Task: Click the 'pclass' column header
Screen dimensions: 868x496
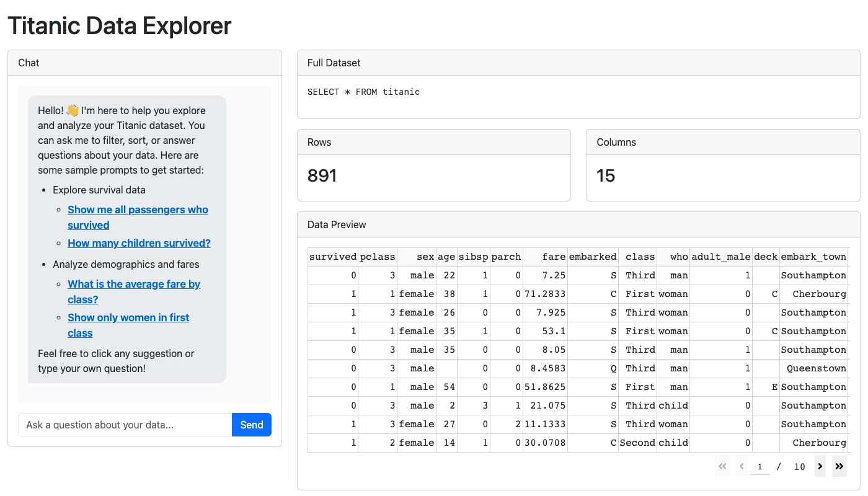Action: (377, 257)
